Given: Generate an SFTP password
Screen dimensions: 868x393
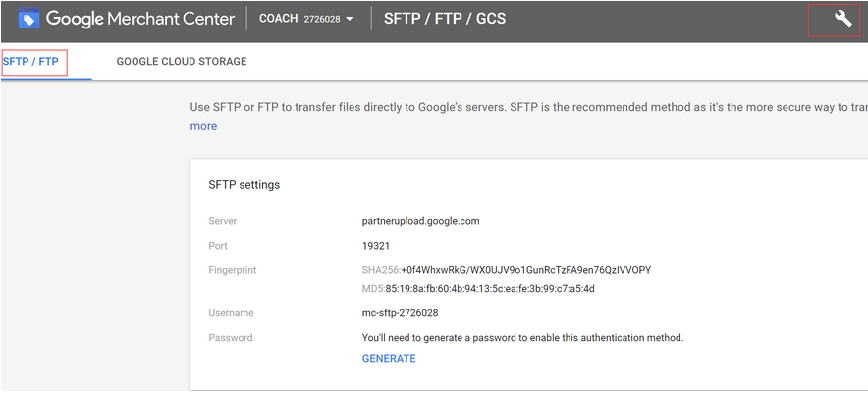Looking at the screenshot, I should tap(389, 359).
